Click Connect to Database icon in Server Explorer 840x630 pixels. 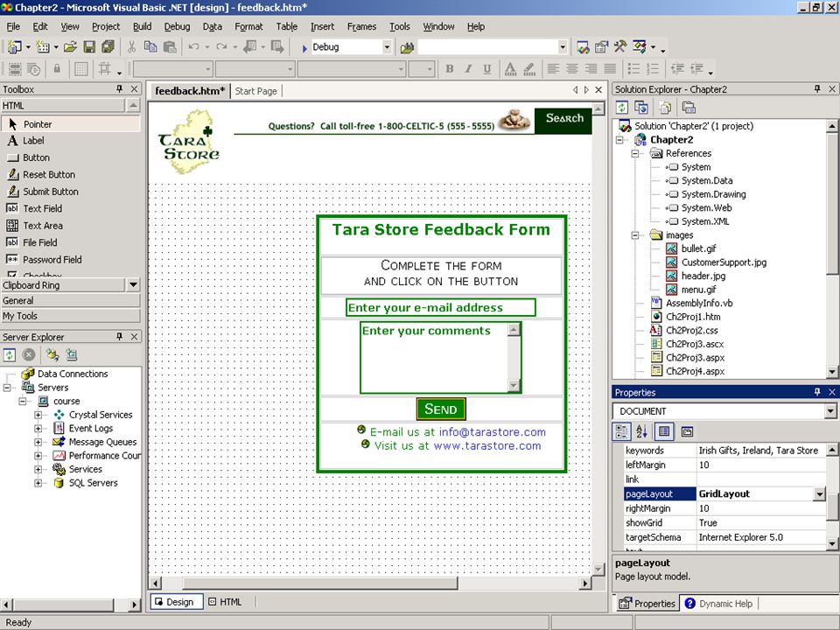tap(52, 354)
